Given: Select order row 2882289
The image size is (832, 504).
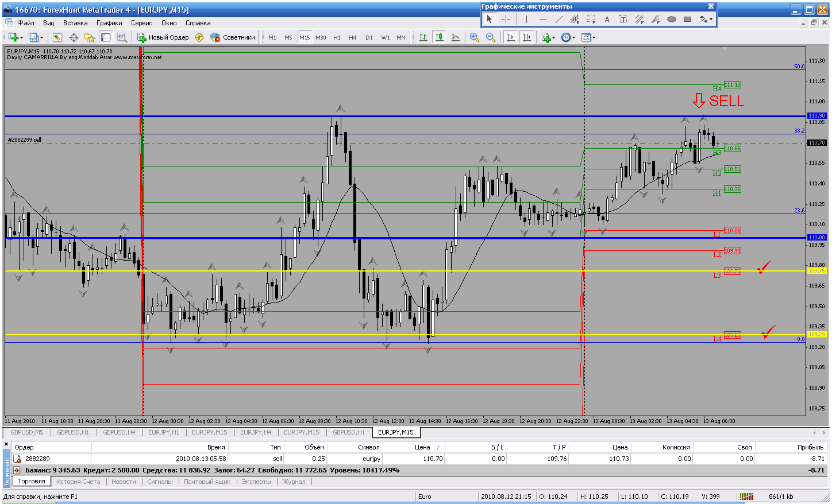Looking at the screenshot, I should (419, 459).
